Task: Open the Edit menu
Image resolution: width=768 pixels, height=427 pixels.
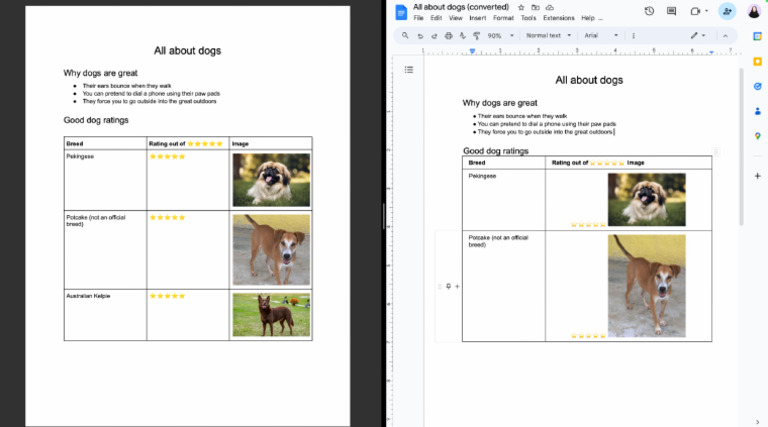Action: tap(436, 18)
